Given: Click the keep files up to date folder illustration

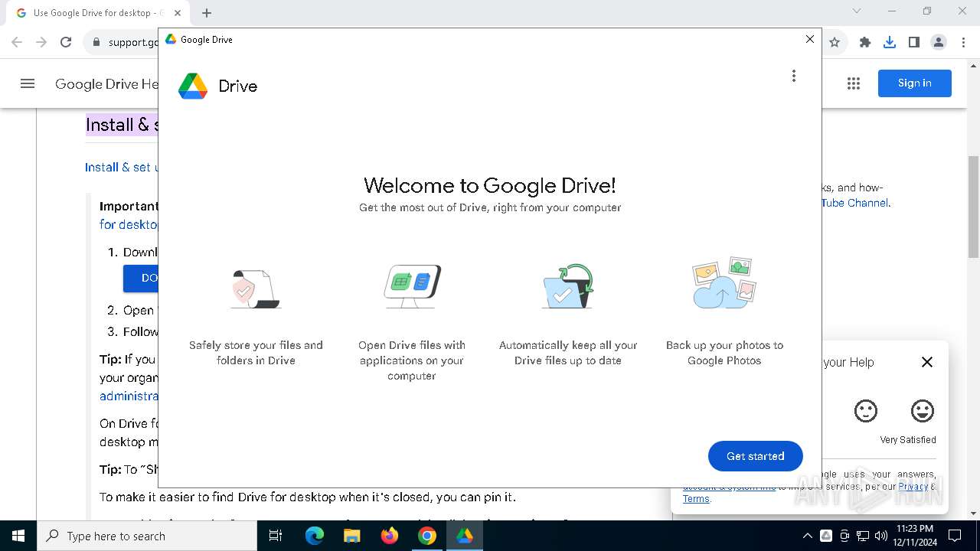Looking at the screenshot, I should (567, 286).
